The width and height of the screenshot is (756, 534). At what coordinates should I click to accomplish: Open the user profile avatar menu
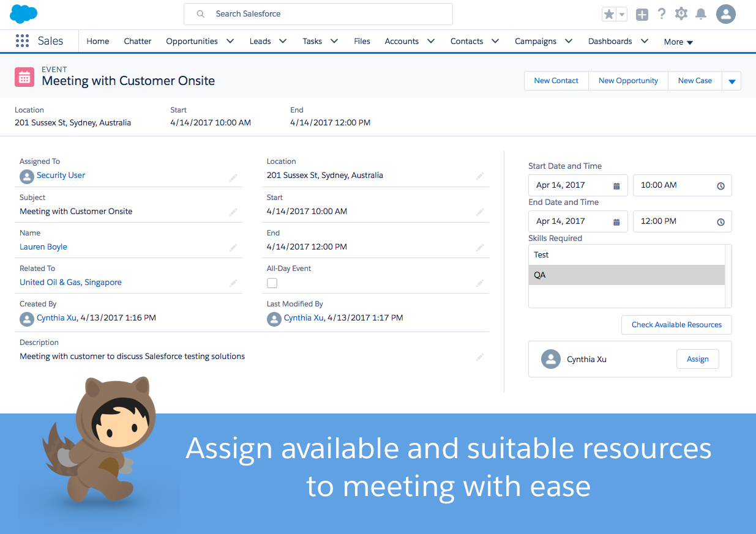click(x=726, y=14)
